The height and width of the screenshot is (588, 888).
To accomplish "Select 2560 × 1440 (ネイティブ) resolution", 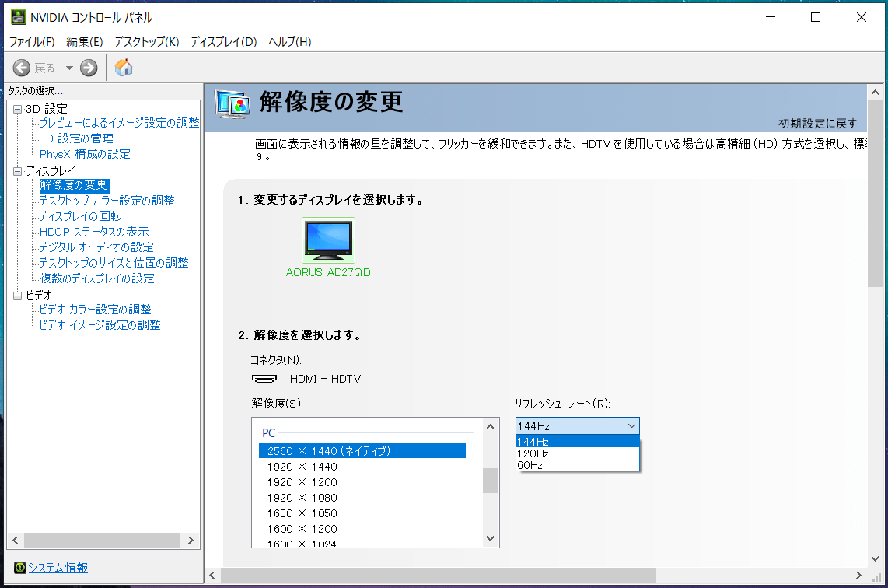I will [362, 451].
